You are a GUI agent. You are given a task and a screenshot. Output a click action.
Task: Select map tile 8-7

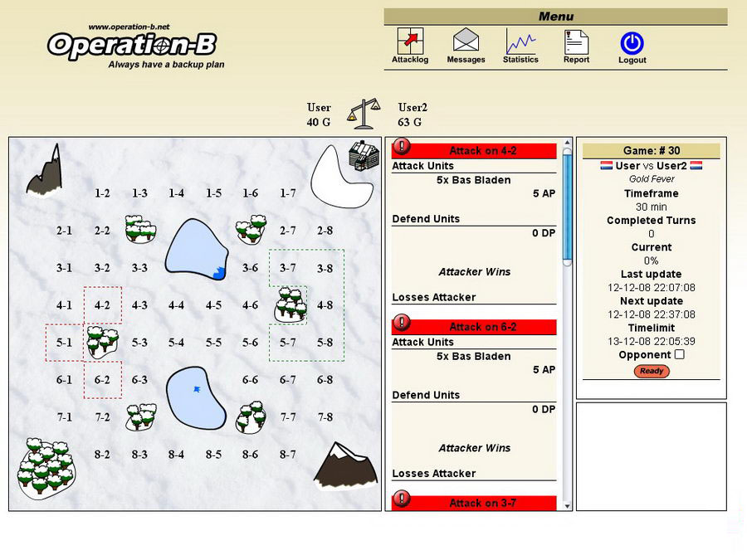click(x=288, y=455)
